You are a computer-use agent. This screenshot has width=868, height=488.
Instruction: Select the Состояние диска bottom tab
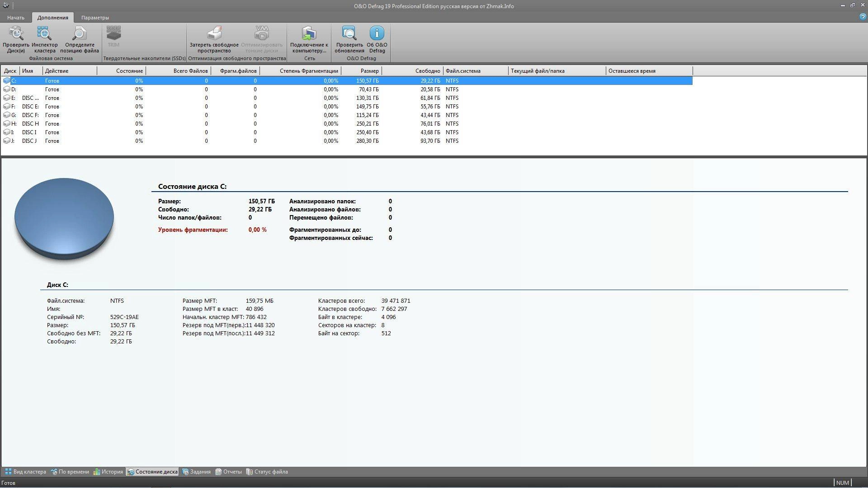[x=152, y=472]
